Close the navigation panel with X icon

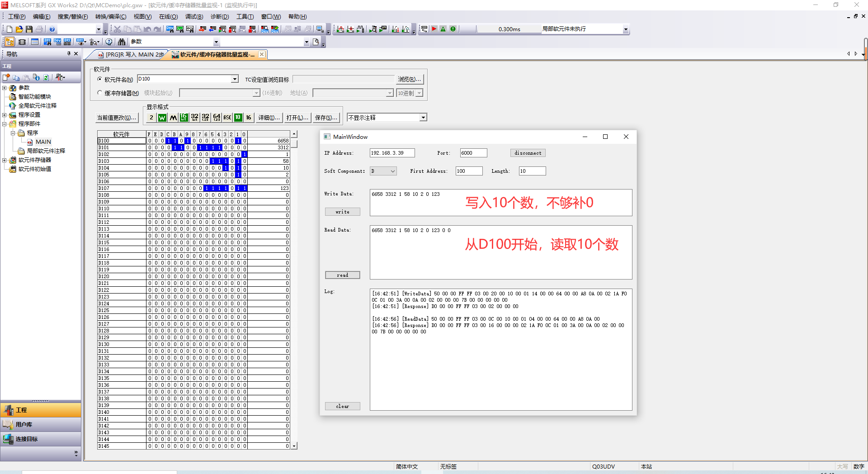[76, 53]
